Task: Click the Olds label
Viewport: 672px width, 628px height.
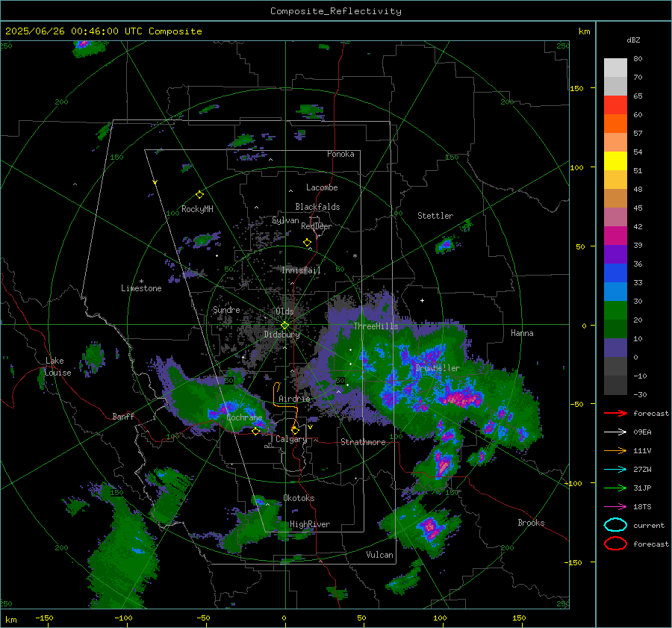Action: 284,311
